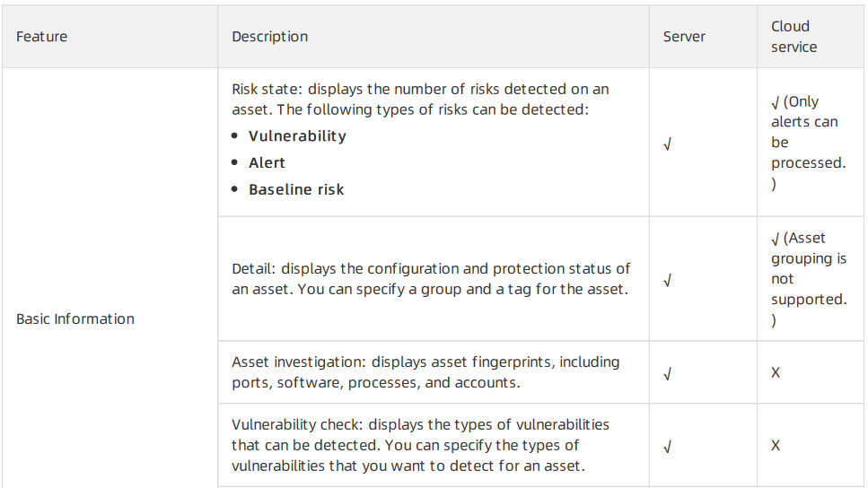The image size is (868, 488).
Task: Click the X mark for Asset investigation
Action: (776, 372)
